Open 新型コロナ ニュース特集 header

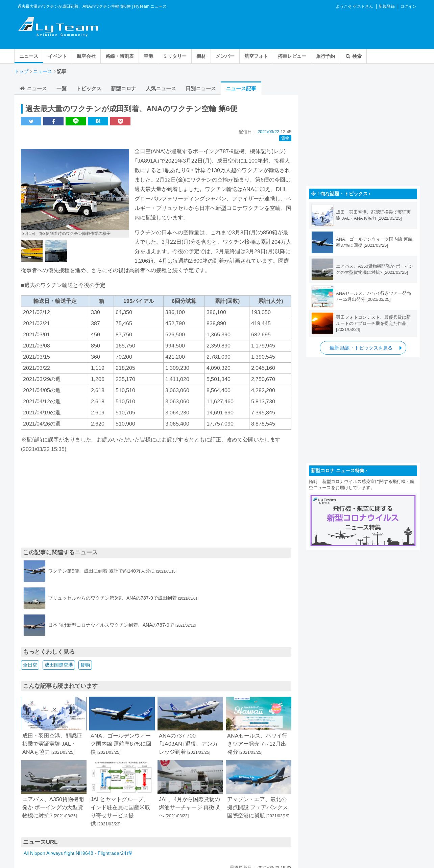coord(363,471)
